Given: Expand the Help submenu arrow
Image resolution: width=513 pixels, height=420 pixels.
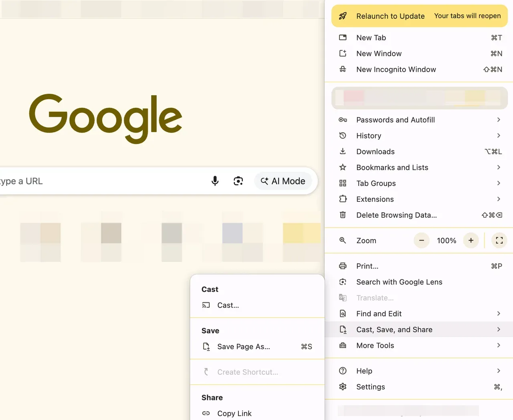Looking at the screenshot, I should tap(499, 371).
